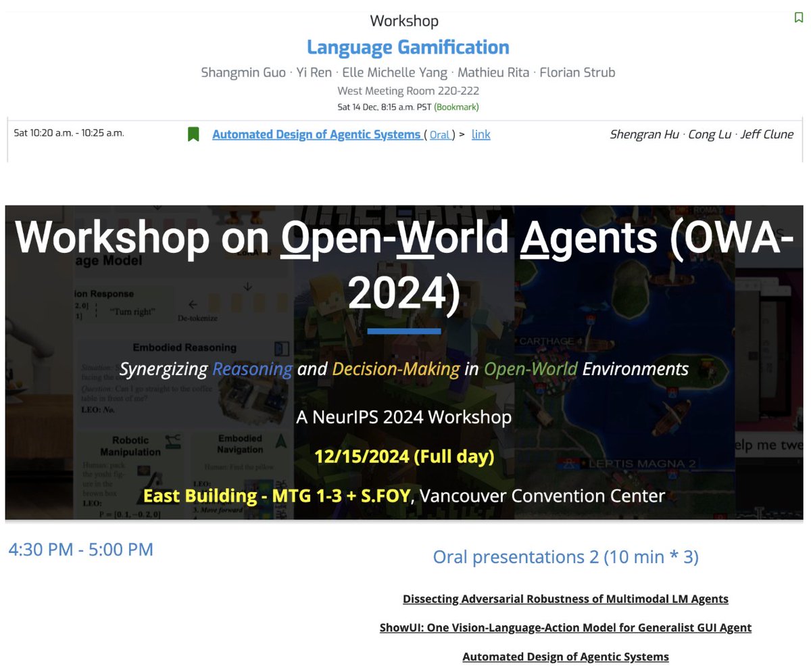Screen dimensions: 811x672
Task: Click the outlined bookmark icon at top right
Action: pyautogui.click(x=799, y=18)
